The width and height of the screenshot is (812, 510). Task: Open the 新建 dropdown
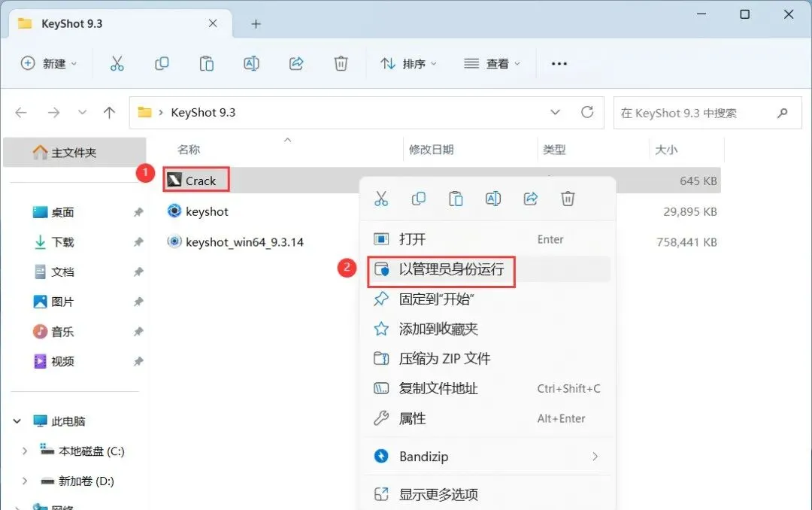coord(49,64)
